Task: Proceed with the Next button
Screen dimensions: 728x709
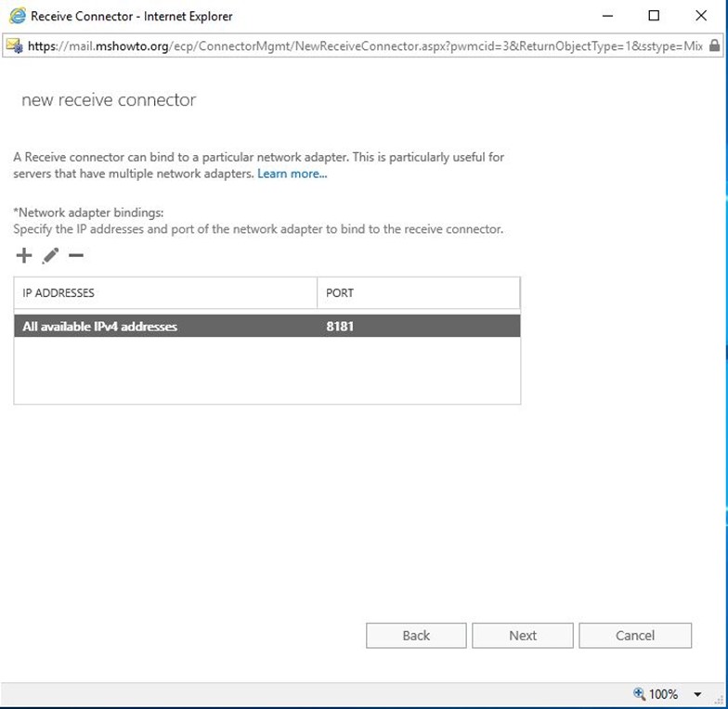Action: click(x=523, y=635)
